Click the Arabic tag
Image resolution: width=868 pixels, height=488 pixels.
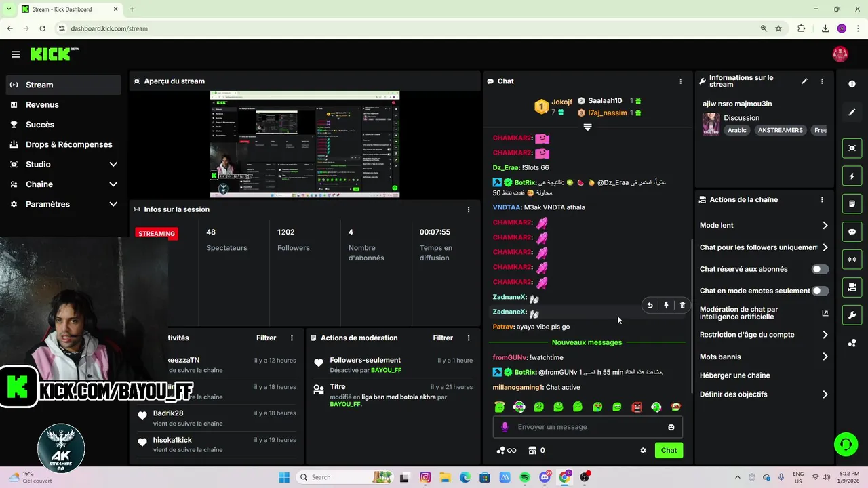(737, 130)
